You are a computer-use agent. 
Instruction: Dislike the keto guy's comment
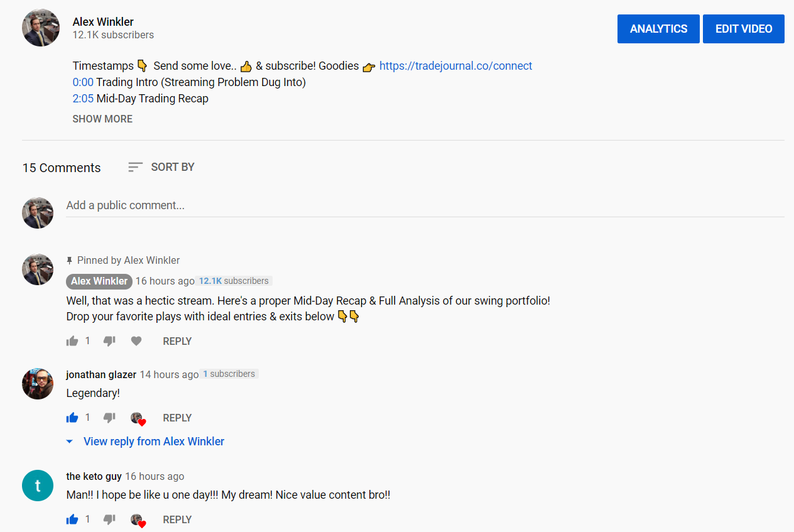[109, 519]
